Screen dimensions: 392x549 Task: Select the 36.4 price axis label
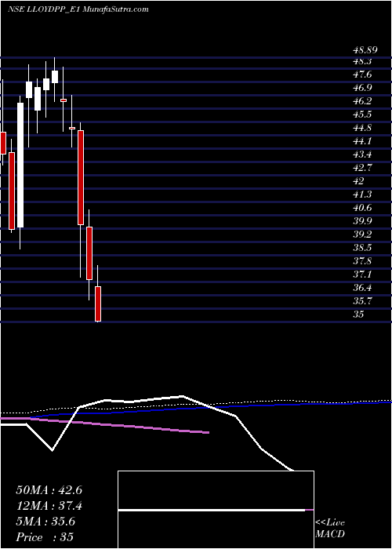point(362,288)
